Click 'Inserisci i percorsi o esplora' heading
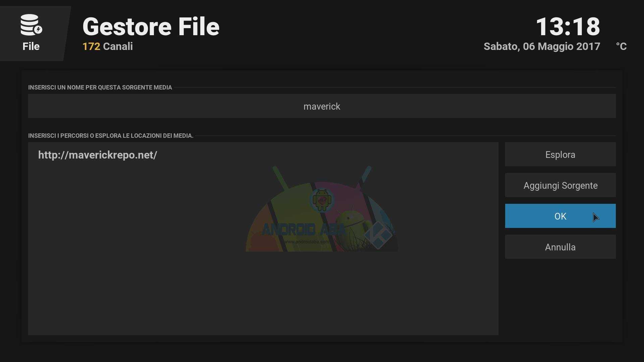The height and width of the screenshot is (362, 644). point(111,136)
